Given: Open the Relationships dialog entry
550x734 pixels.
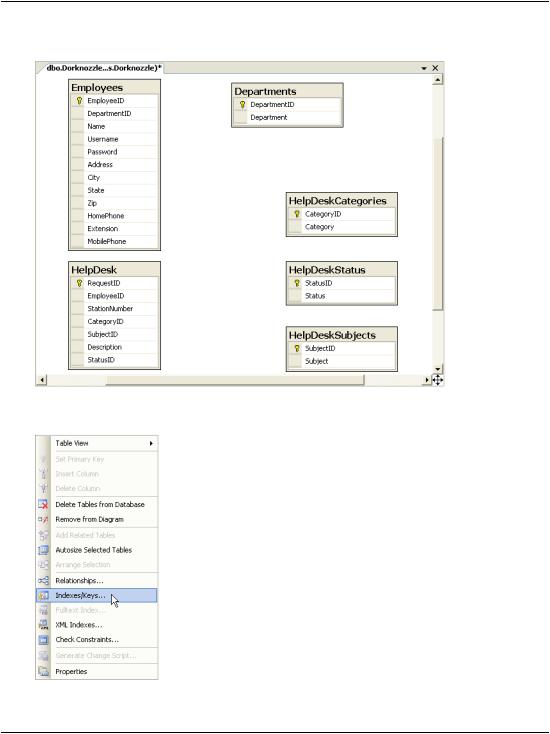Looking at the screenshot, I should click(x=97, y=581).
